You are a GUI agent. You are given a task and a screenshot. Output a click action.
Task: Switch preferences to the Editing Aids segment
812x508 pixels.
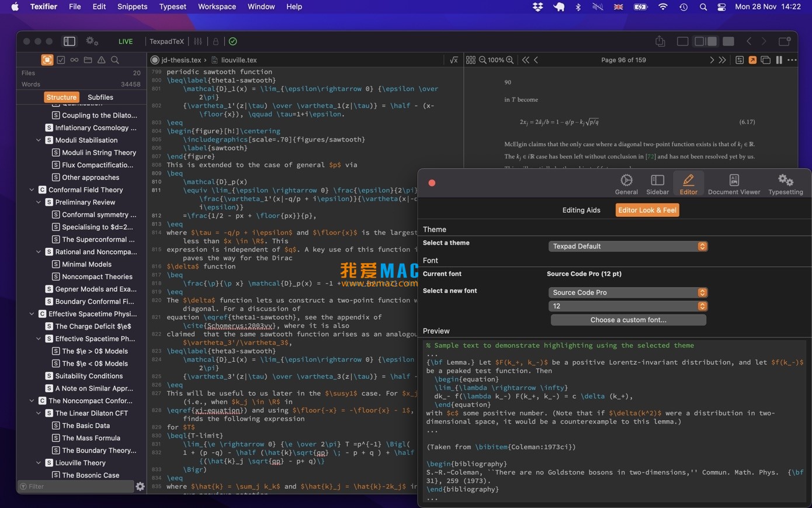[581, 210]
